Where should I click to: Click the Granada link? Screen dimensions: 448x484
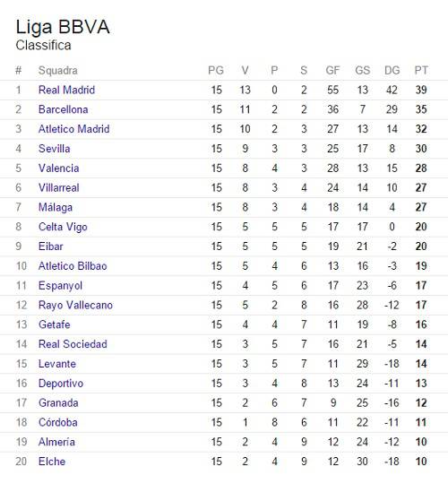tap(58, 403)
